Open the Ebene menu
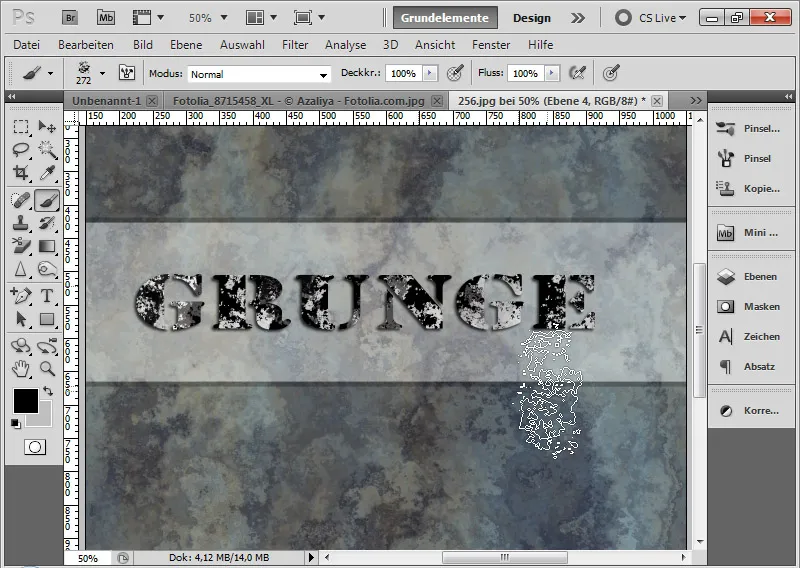Screen dimensions: 800x568 click(x=186, y=45)
